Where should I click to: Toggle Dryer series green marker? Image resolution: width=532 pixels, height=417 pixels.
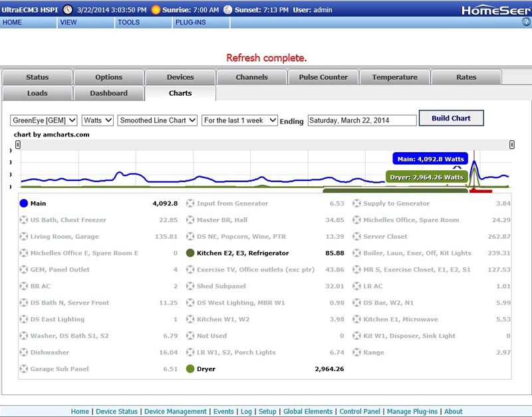pos(190,369)
